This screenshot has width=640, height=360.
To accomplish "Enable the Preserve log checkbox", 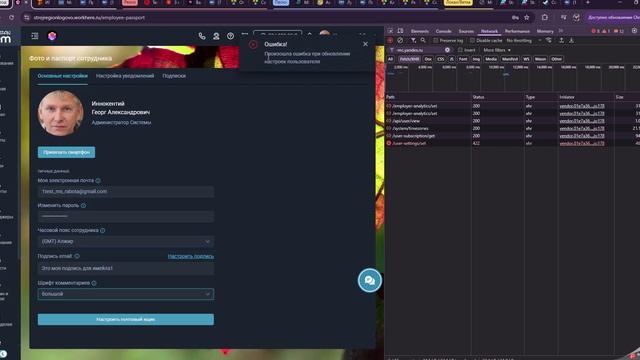I will [436, 40].
